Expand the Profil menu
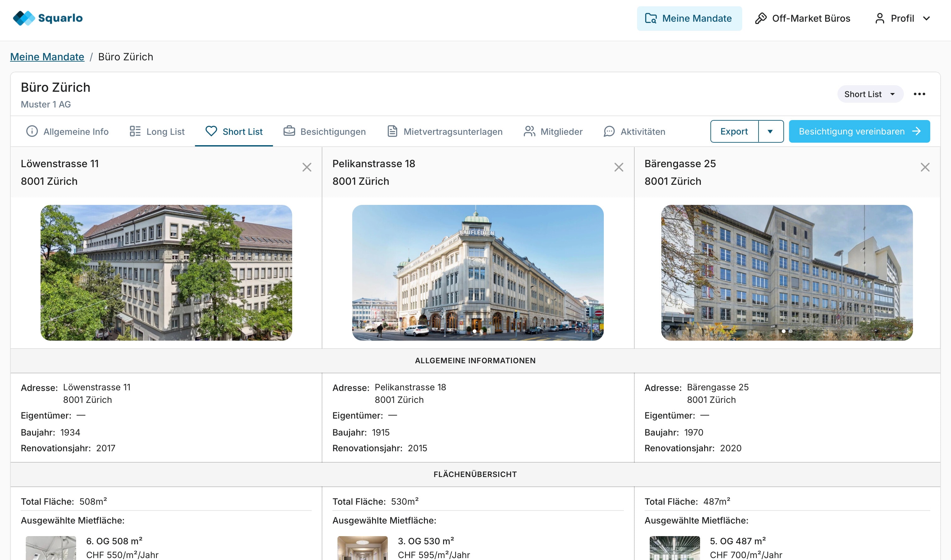 (x=902, y=19)
